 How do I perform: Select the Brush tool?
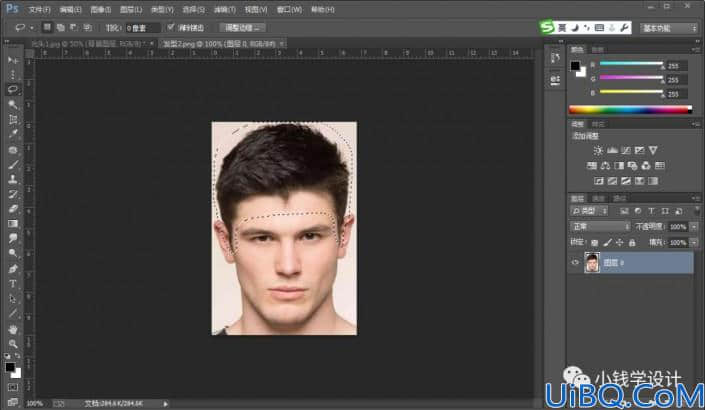13,165
